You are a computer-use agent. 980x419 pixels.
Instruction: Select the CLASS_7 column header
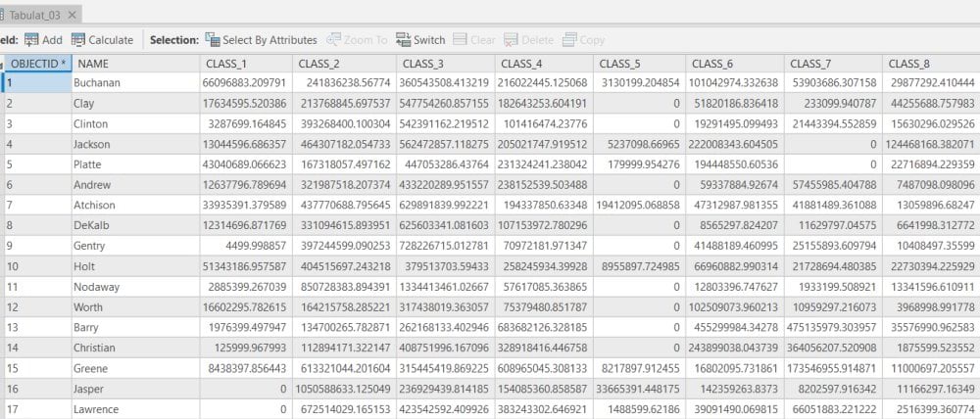[833, 64]
